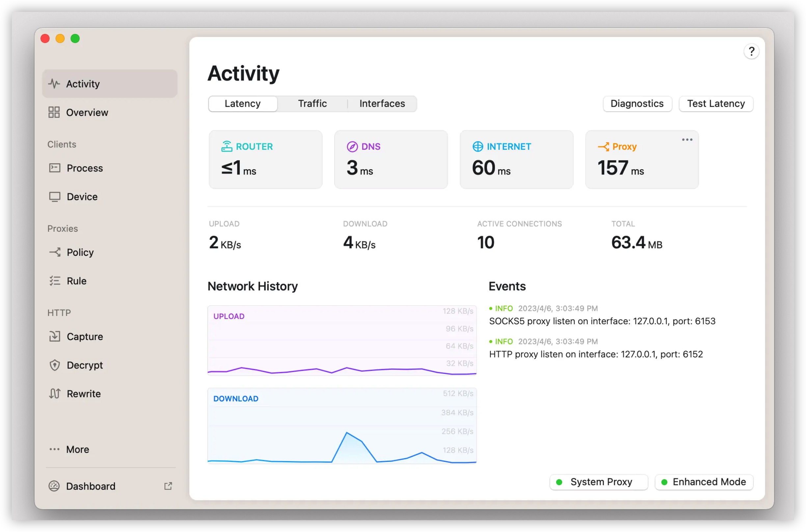The height and width of the screenshot is (532, 806).
Task: Click the Policy branching-arrow icon
Action: [x=55, y=252]
